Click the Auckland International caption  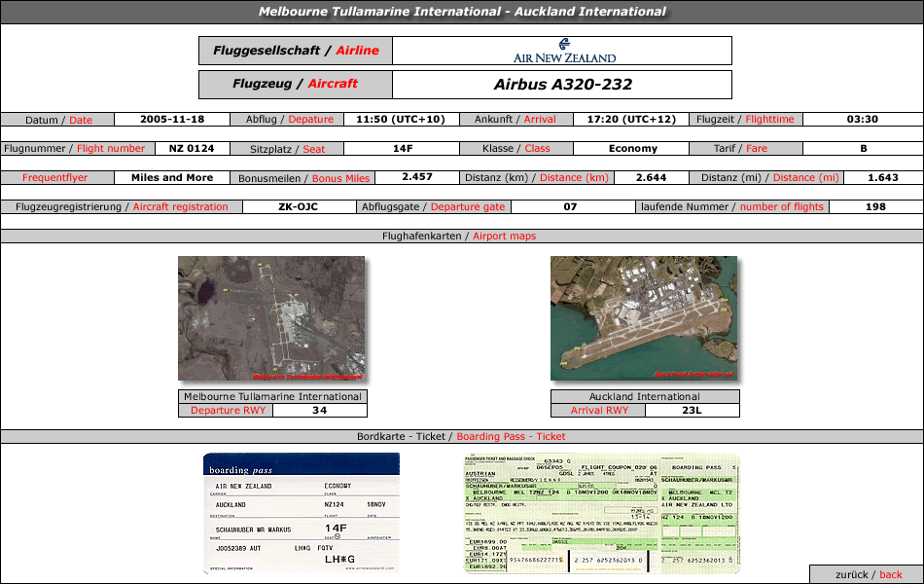tap(644, 397)
